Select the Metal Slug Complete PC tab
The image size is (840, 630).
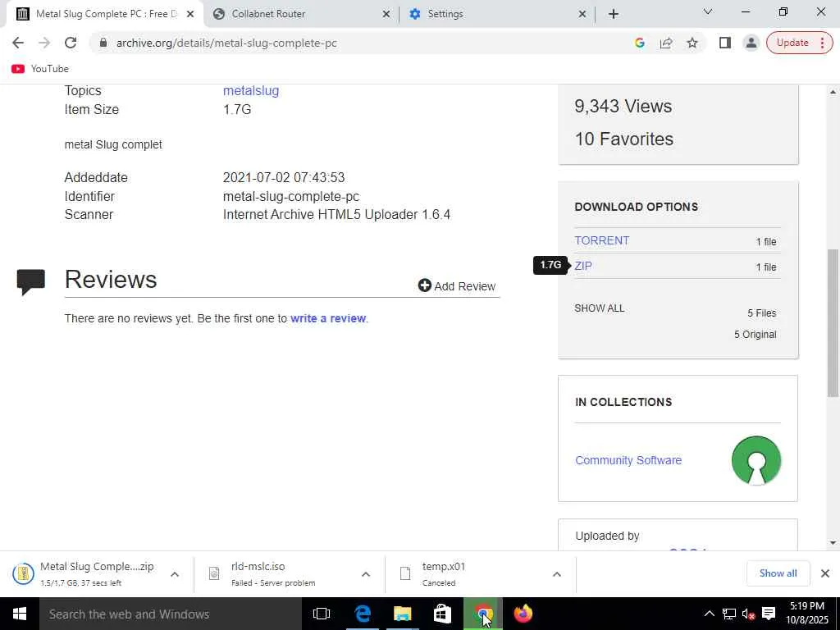point(106,14)
